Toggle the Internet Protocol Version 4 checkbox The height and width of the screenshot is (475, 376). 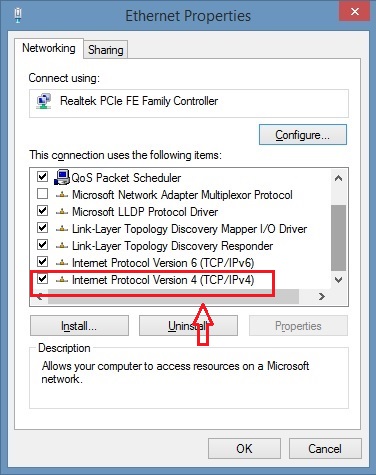(x=42, y=279)
